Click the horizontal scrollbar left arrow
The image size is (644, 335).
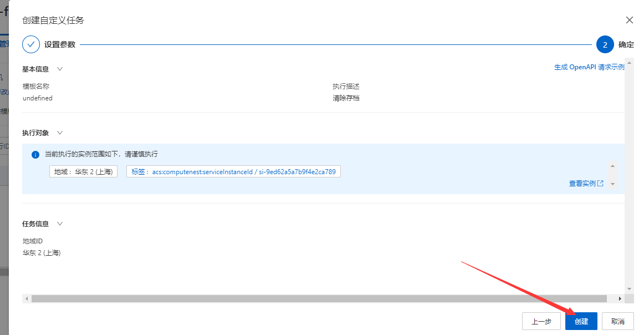(27, 298)
